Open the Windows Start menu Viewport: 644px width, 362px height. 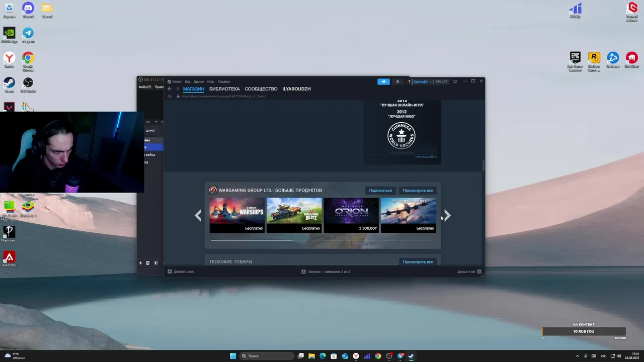[233, 356]
